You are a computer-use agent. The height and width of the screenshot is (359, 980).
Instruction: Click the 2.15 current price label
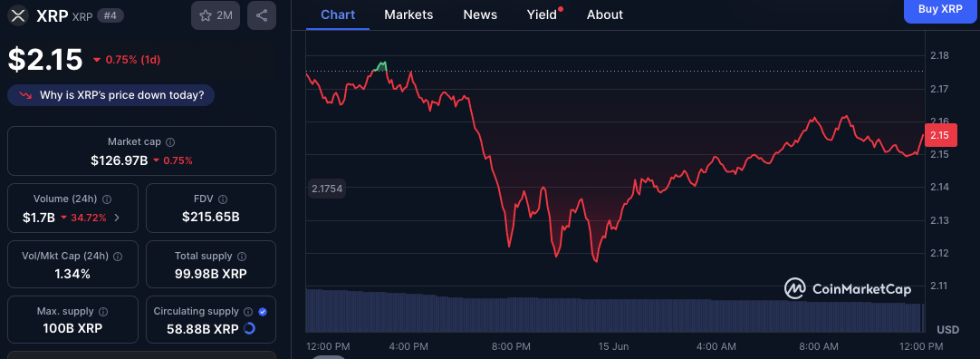pos(939,135)
